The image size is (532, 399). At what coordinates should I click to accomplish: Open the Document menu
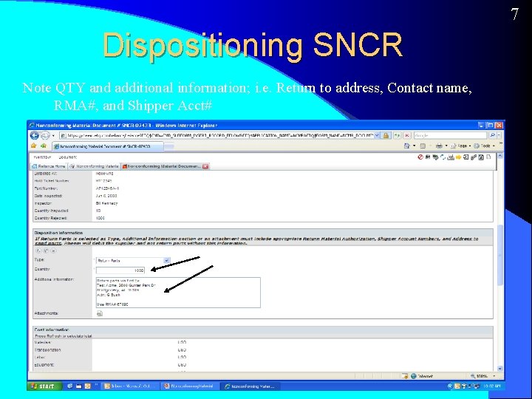coord(67,157)
